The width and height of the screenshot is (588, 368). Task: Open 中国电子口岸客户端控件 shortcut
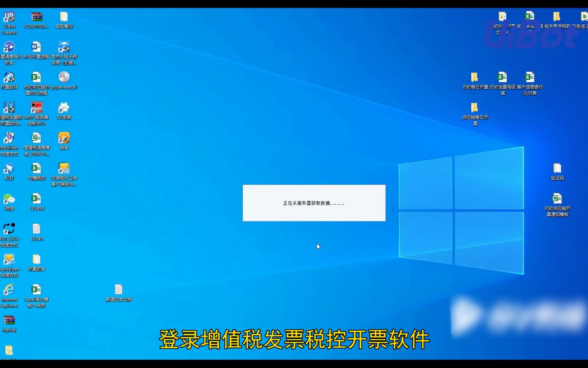pos(63,168)
